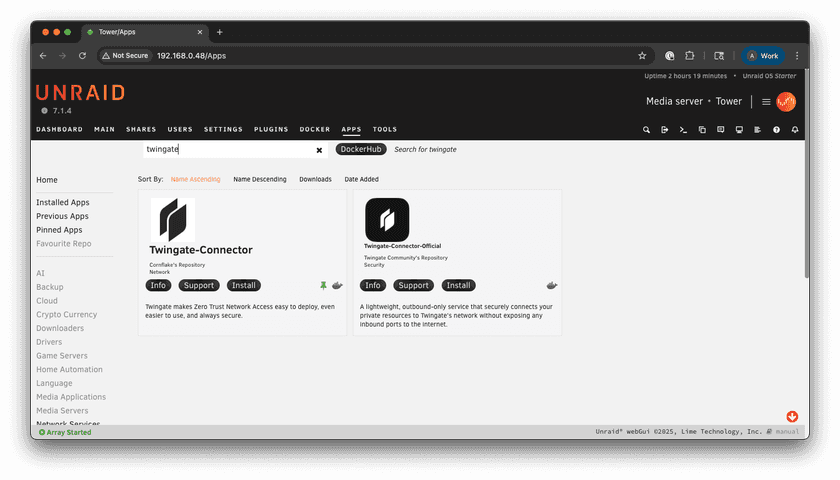
Task: Click green pin icon on Twingate-Connector
Action: (x=323, y=286)
